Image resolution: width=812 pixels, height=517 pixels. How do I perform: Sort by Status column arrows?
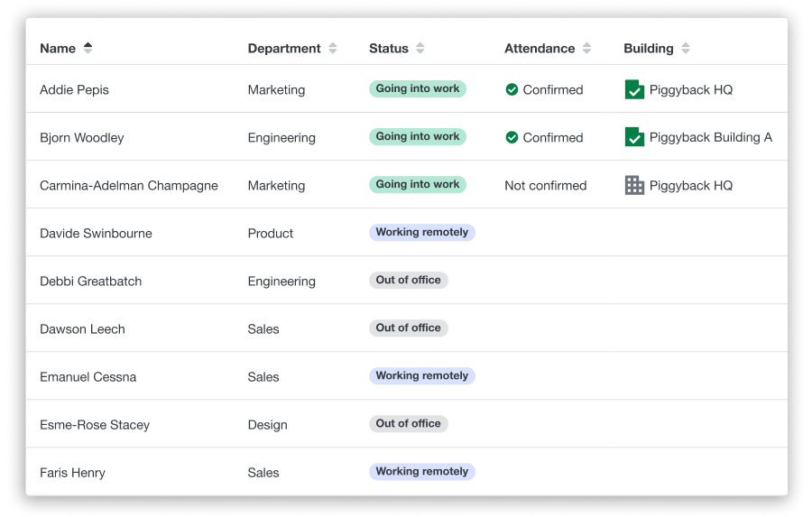420,48
